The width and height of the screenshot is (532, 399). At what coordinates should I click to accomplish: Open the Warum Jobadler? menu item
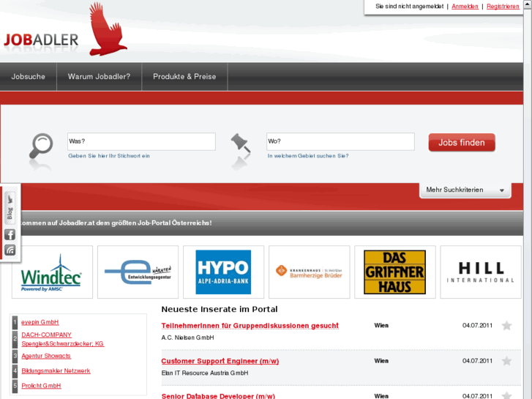tap(99, 77)
